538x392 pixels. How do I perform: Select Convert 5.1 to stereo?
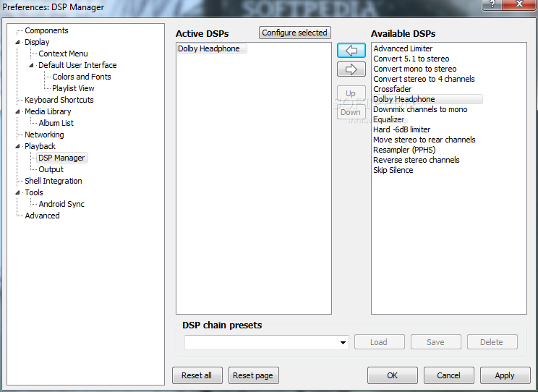pyautogui.click(x=411, y=59)
